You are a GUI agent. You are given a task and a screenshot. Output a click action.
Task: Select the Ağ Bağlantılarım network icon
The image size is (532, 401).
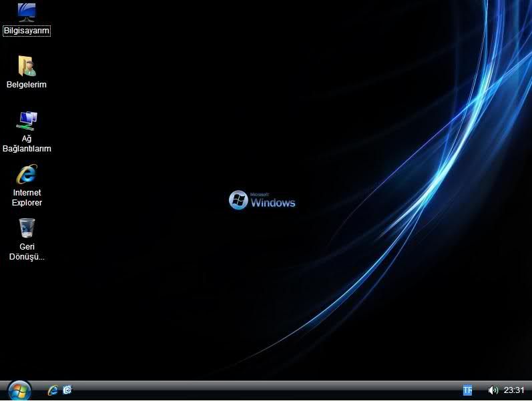pos(27,120)
